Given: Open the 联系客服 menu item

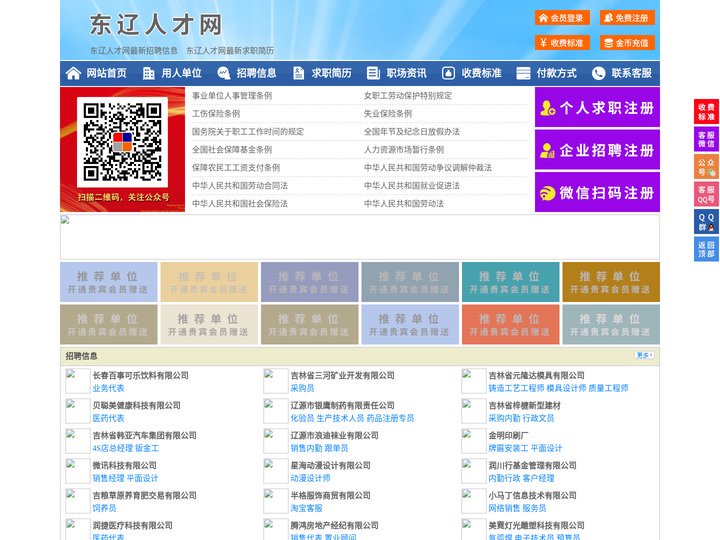Looking at the screenshot, I should 631,73.
